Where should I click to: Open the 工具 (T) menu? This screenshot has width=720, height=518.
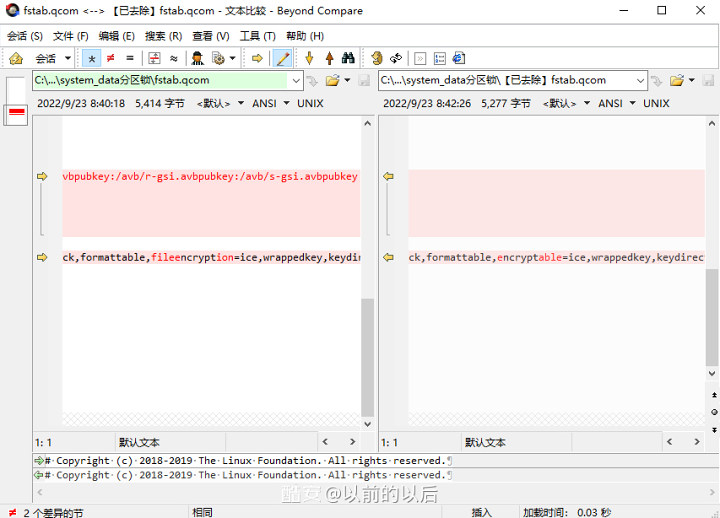click(x=258, y=36)
